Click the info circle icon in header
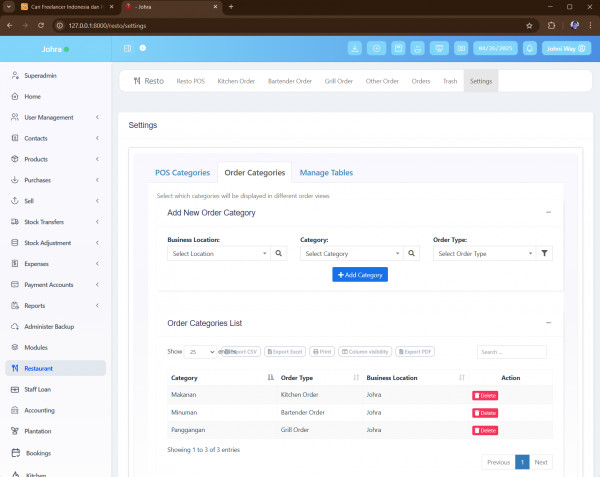This screenshot has width=600, height=477. (143, 48)
